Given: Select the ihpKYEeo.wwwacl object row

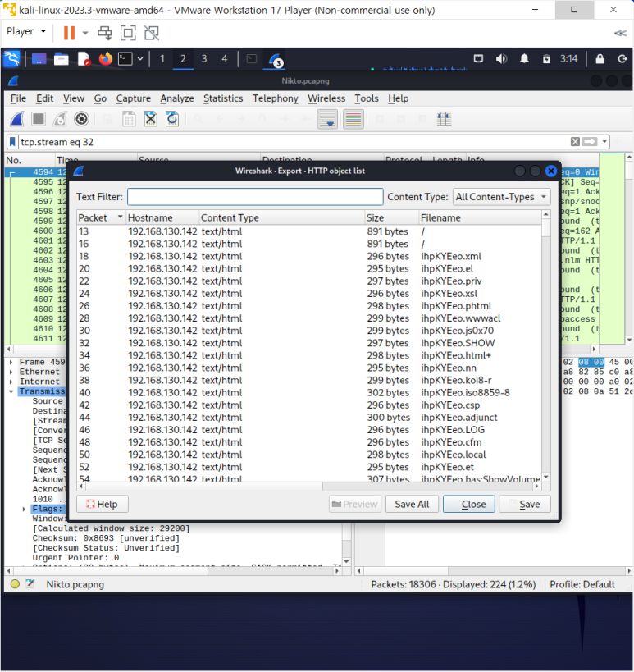Looking at the screenshot, I should (x=309, y=318).
